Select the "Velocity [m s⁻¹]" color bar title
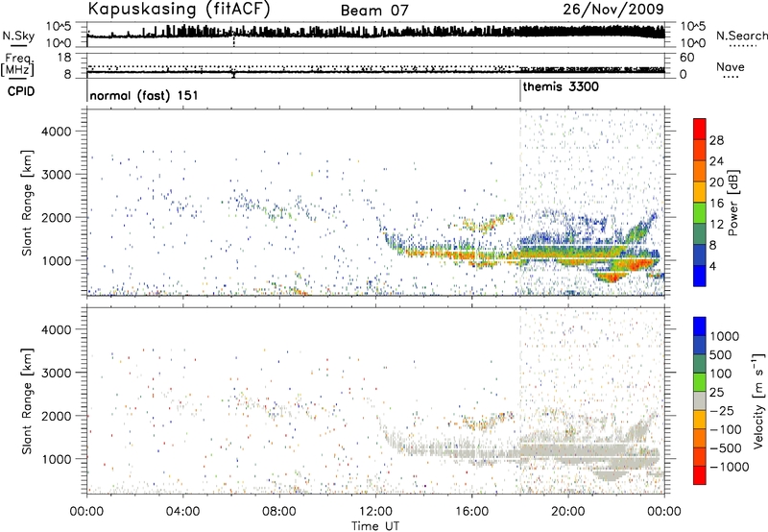768x532 pixels. click(758, 400)
